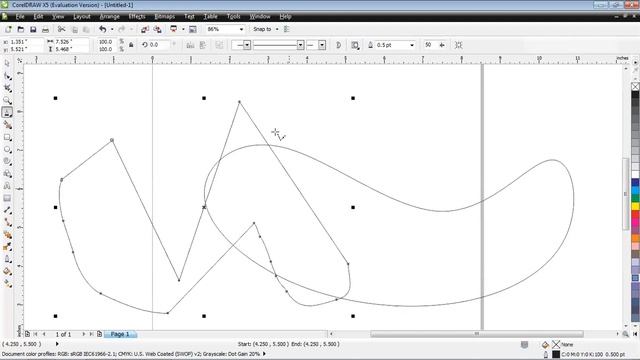The image size is (640, 360).
Task: Open the start arrowhead dropdown
Action: tap(247, 45)
